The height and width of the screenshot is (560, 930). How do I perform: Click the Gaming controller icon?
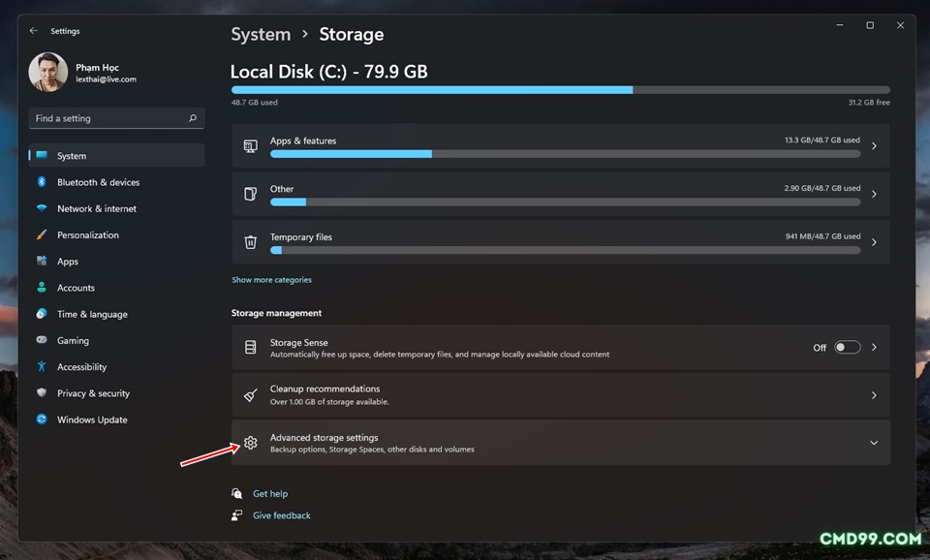point(42,340)
